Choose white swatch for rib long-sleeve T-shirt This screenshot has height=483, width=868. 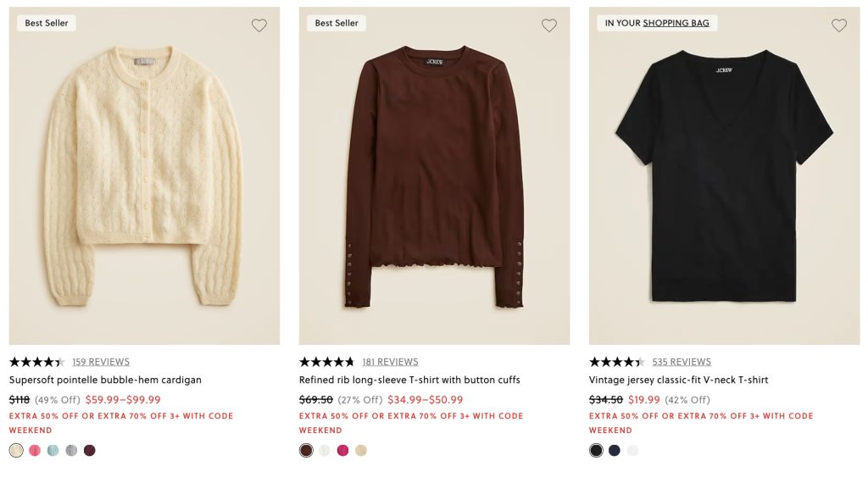pyautogui.click(x=325, y=451)
